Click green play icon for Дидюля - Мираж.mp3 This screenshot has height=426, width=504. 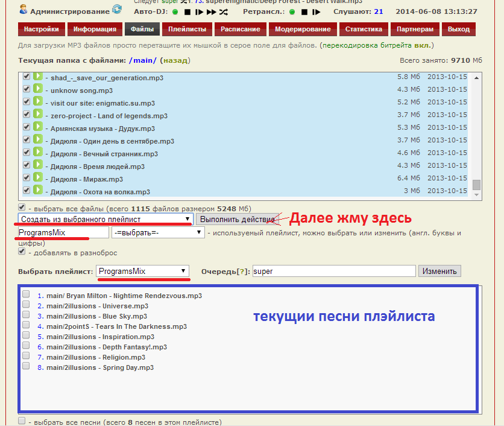point(37,178)
